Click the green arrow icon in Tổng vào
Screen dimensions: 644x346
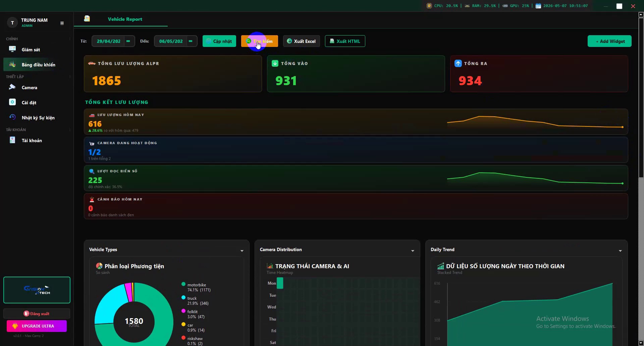tap(275, 63)
